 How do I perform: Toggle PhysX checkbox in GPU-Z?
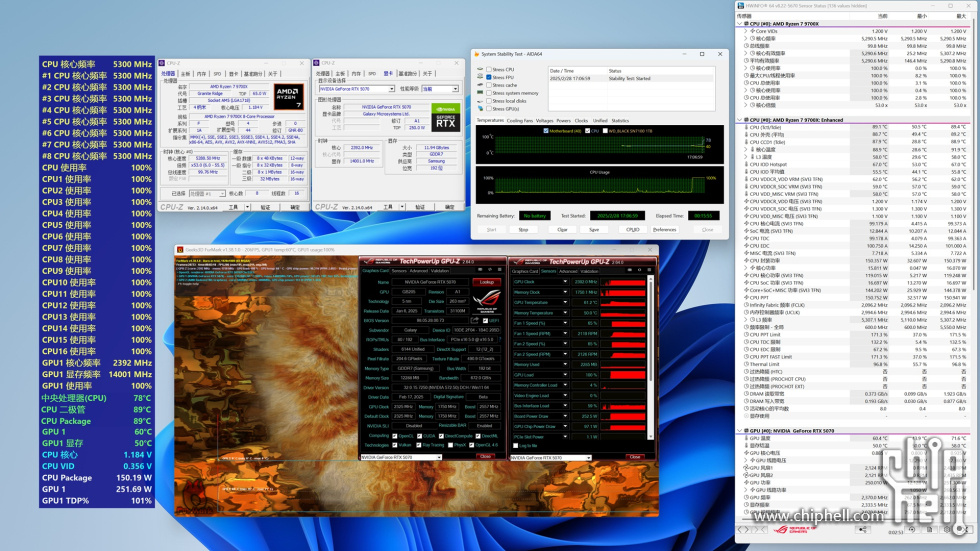pos(451,445)
